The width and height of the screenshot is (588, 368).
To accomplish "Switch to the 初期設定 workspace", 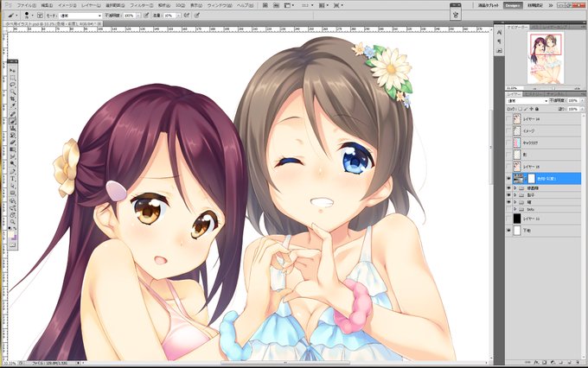I will click(x=534, y=6).
